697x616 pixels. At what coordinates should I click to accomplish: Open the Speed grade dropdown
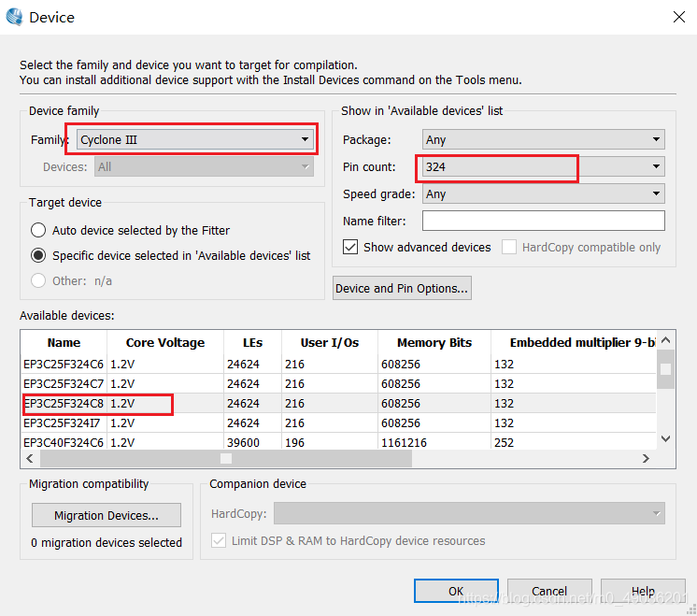tap(543, 193)
